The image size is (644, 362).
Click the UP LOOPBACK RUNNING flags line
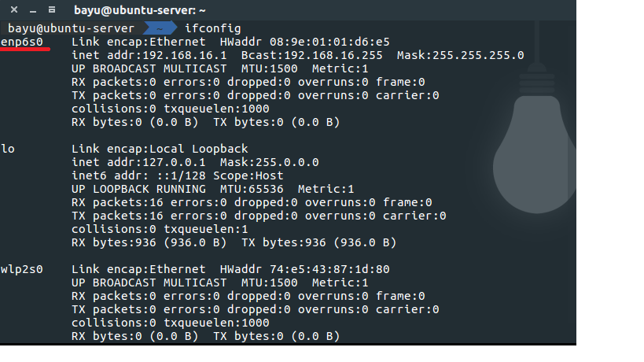(138, 189)
